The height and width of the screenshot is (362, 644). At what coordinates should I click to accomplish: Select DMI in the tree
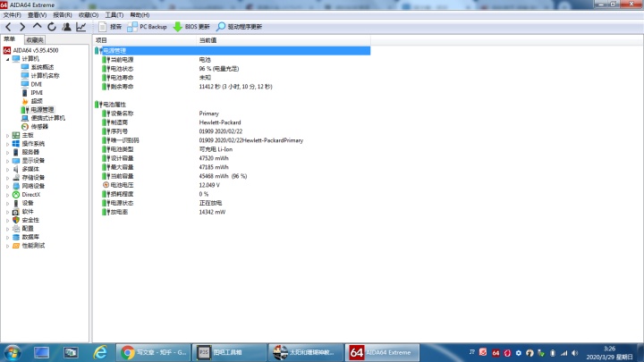pyautogui.click(x=36, y=84)
